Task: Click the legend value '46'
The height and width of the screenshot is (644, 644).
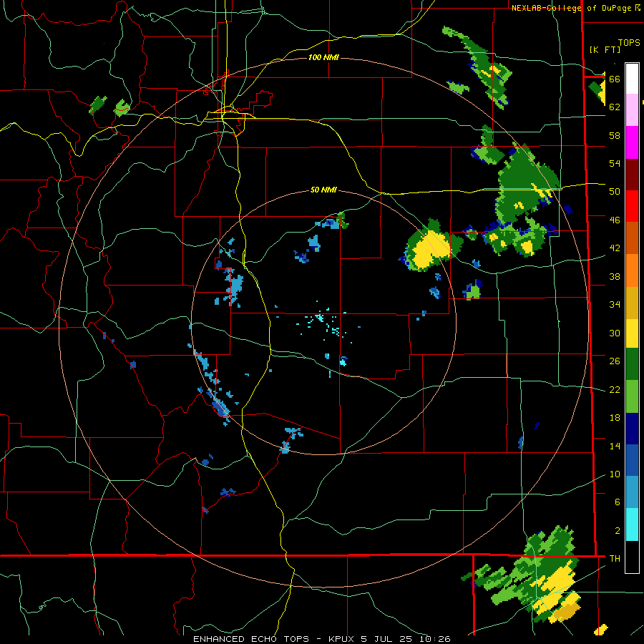Action: [x=615, y=220]
